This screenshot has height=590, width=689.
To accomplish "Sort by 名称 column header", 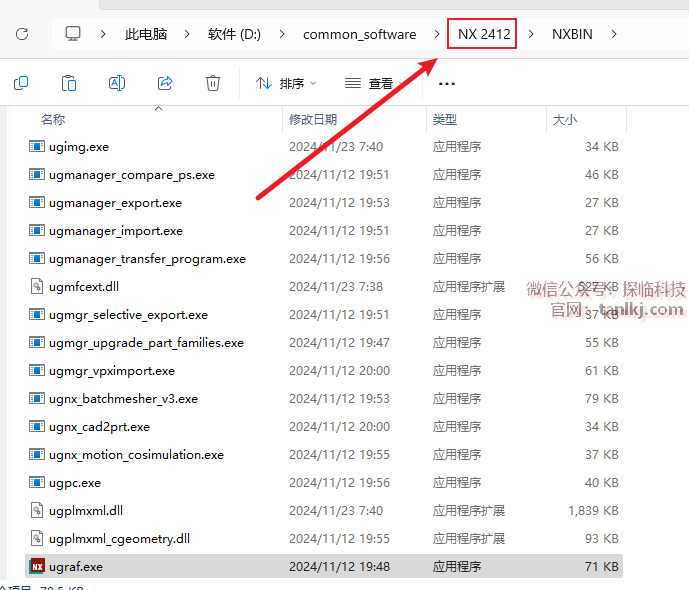I will click(x=53, y=119).
